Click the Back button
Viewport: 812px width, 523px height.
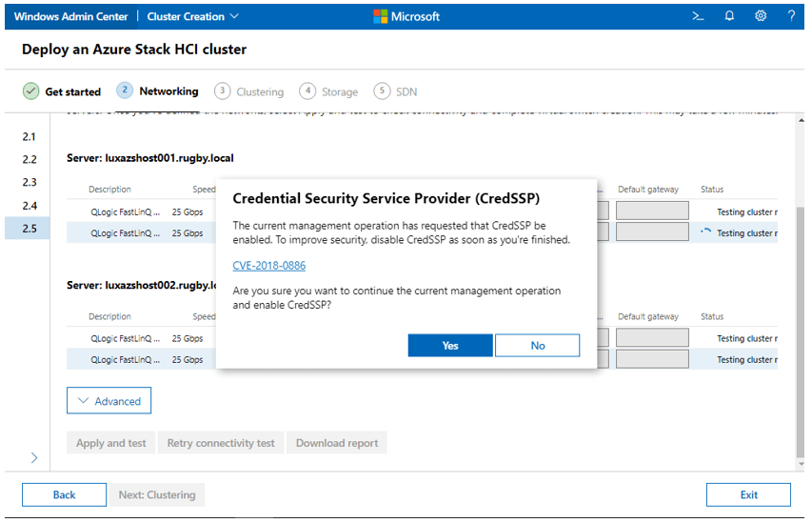pos(64,494)
